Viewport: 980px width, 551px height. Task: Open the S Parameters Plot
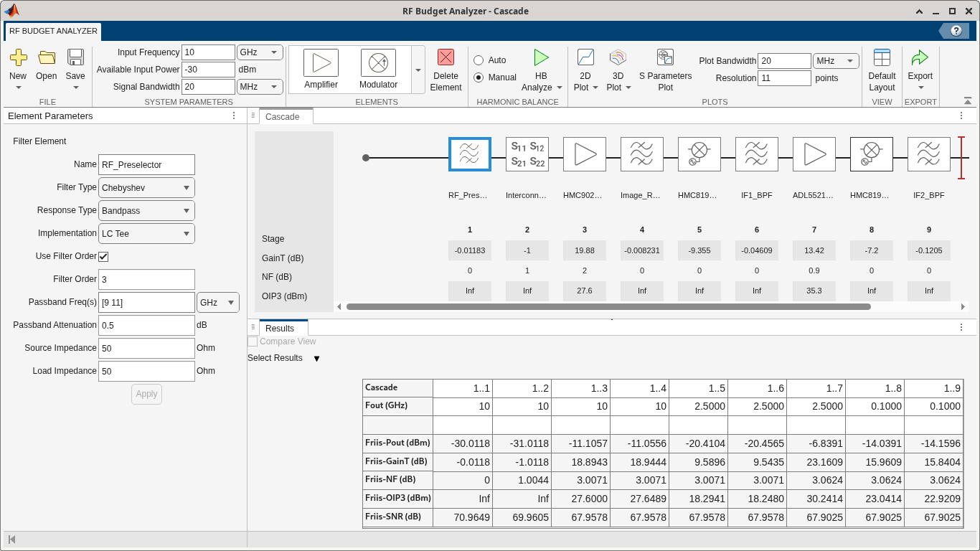coord(665,57)
